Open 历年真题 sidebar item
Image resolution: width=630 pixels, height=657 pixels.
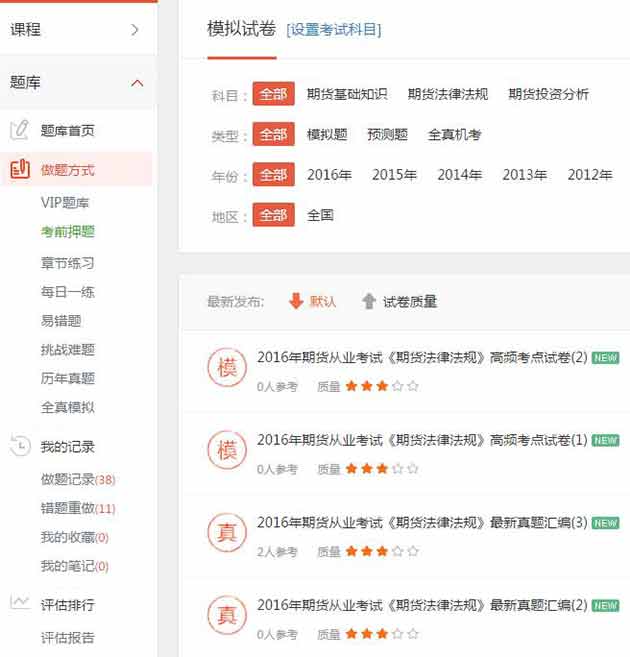click(68, 378)
